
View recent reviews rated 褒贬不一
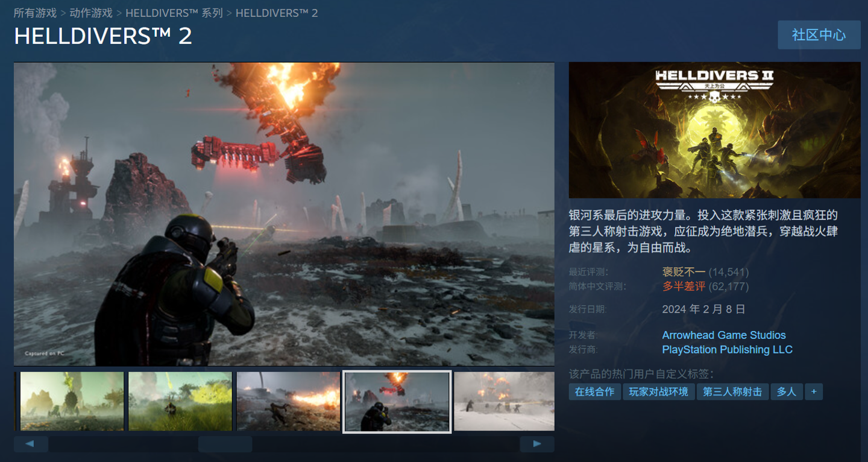pos(684,272)
